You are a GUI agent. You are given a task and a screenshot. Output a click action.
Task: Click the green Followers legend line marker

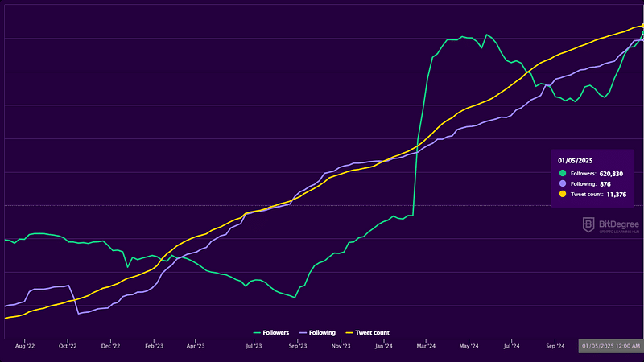(258, 332)
